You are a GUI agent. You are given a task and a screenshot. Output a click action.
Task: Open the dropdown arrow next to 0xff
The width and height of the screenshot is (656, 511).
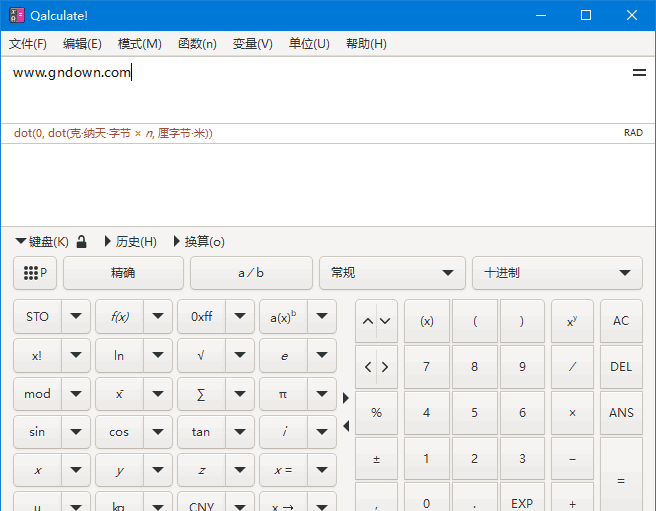pyautogui.click(x=240, y=316)
